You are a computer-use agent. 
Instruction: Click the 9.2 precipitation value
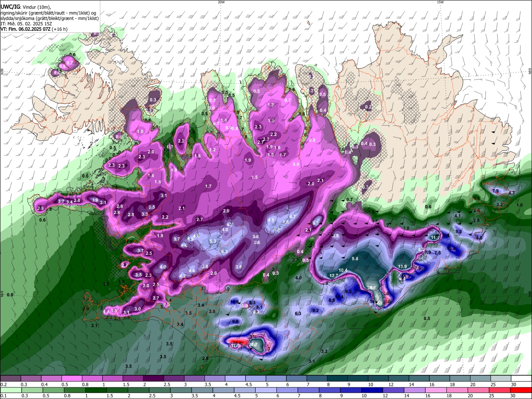point(315,310)
